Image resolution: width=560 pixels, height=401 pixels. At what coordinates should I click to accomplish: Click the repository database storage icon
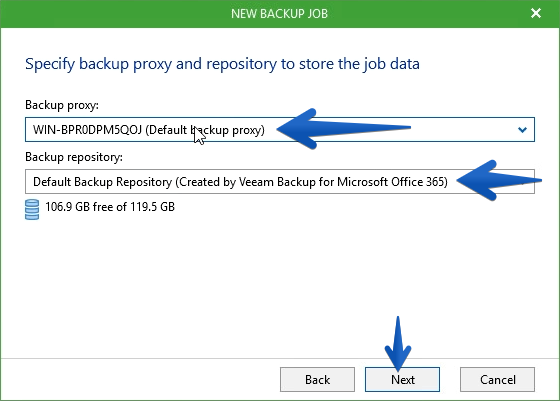[x=32, y=210]
